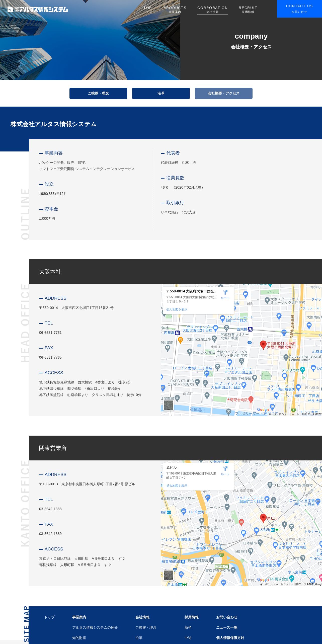Click アルタス情報システムの紹介 footer link

pyautogui.click(x=95, y=627)
